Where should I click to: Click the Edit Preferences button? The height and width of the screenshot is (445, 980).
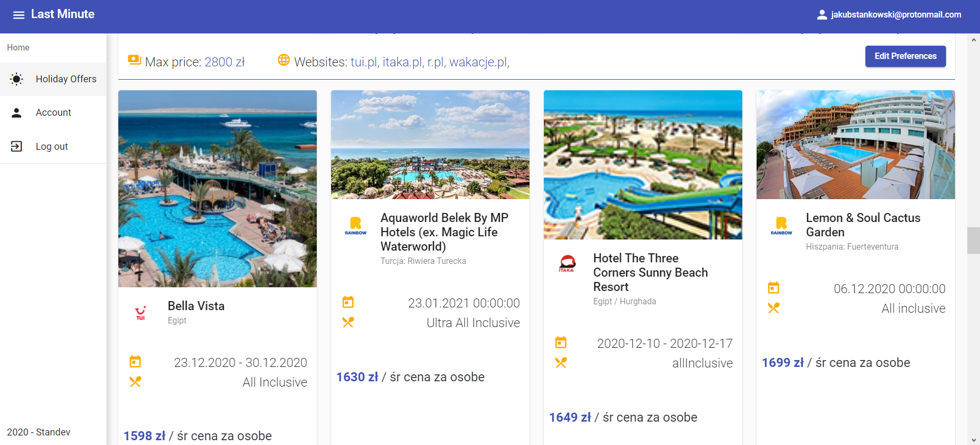(x=905, y=56)
